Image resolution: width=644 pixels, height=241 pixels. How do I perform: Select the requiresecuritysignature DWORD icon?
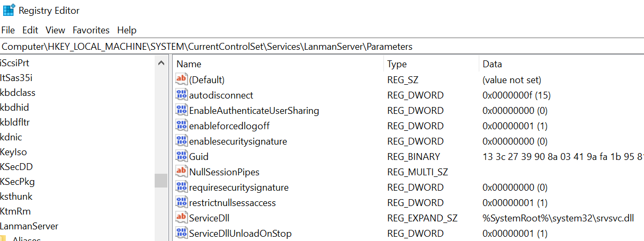click(x=182, y=187)
